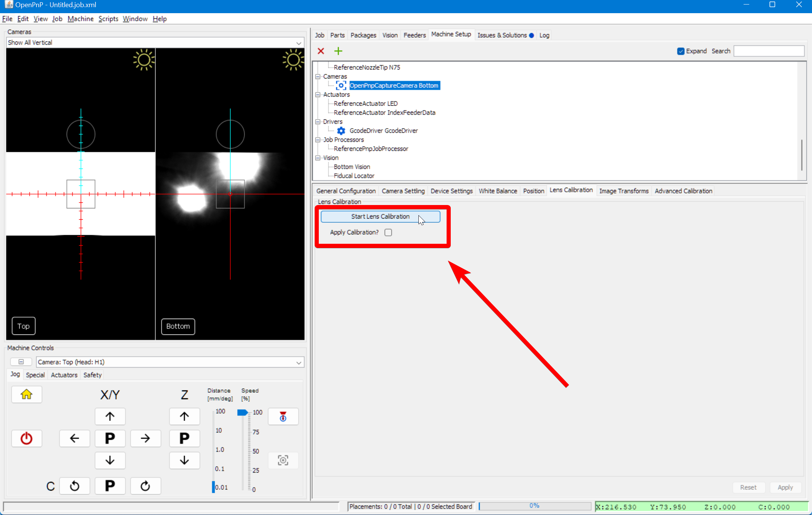Viewport: 812px width, 515px height.
Task: Uncheck the Expand checkbox above the tree
Action: tap(680, 51)
